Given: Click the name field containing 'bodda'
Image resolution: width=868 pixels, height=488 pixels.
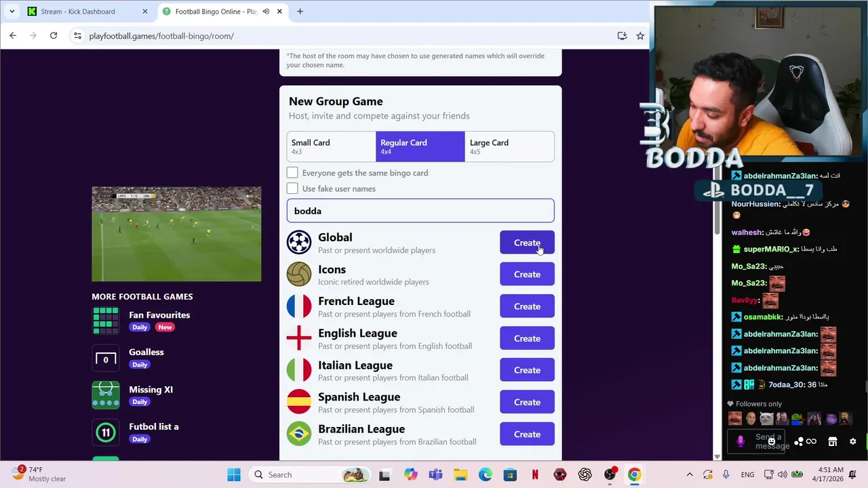Looking at the screenshot, I should point(420,211).
